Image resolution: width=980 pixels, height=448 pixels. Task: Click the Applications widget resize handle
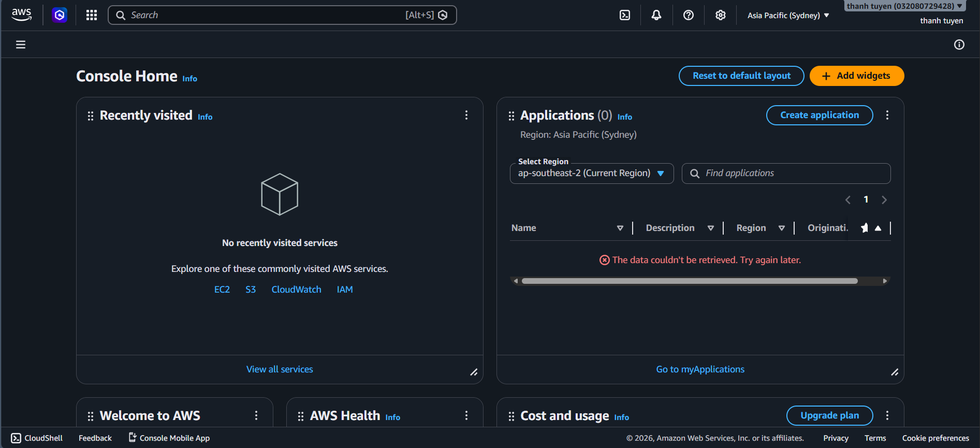[x=895, y=372]
